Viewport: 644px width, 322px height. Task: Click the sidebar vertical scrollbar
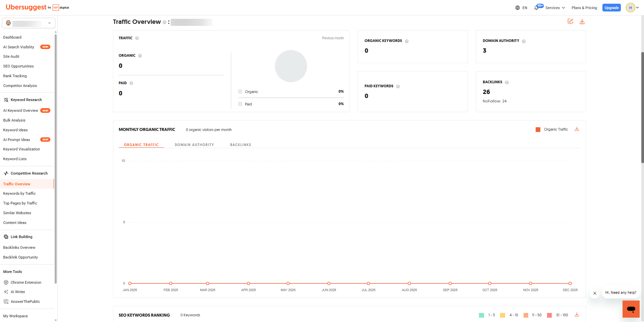pyautogui.click(x=56, y=158)
